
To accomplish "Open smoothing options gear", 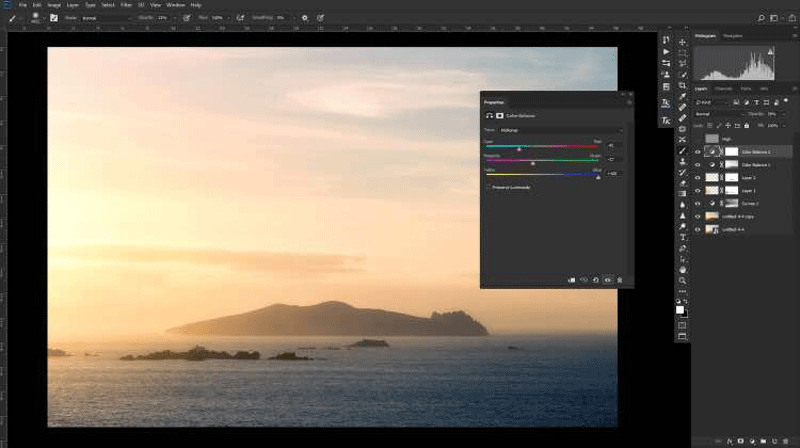I will tap(305, 18).
